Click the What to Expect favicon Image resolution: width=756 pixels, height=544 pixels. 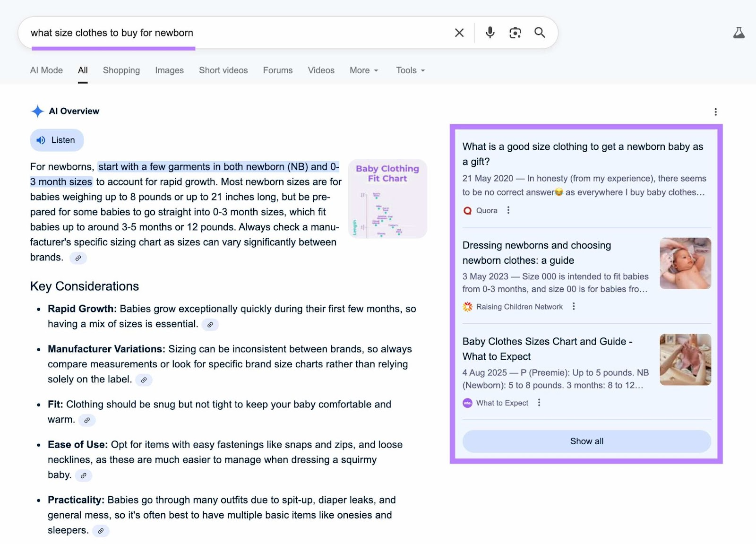point(467,403)
